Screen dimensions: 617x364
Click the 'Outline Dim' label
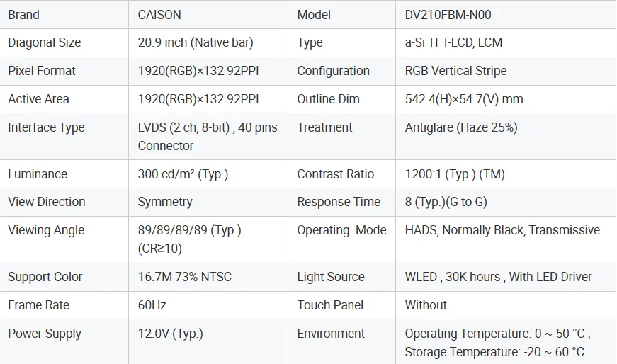tap(328, 99)
